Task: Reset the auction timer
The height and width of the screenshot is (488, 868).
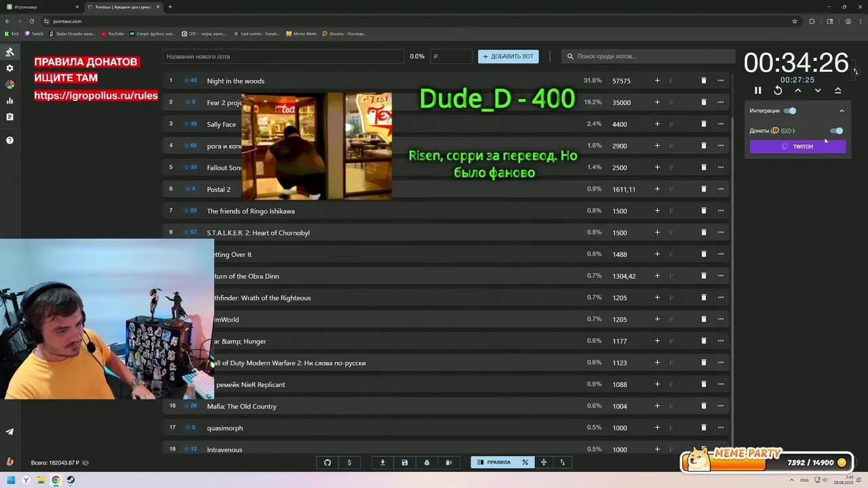Action: (778, 90)
